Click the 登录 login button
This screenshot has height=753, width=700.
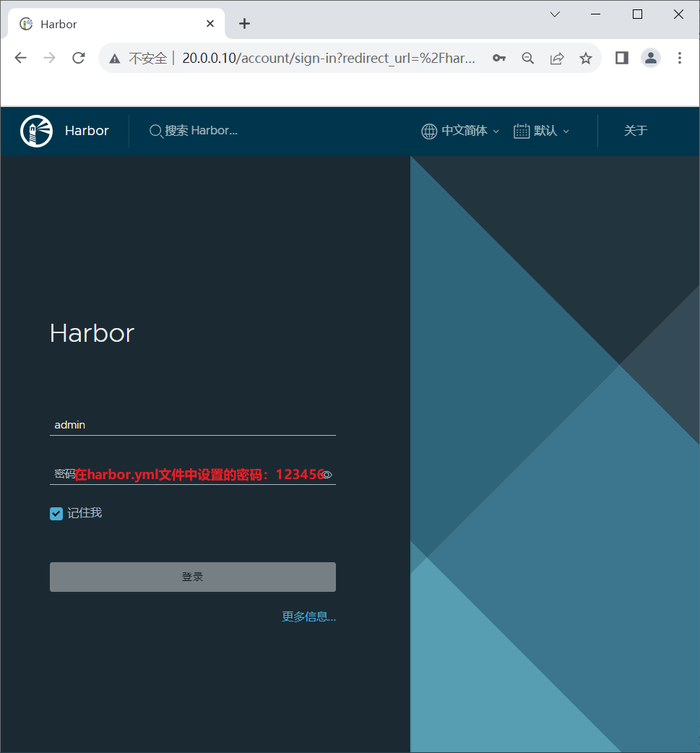click(x=193, y=577)
